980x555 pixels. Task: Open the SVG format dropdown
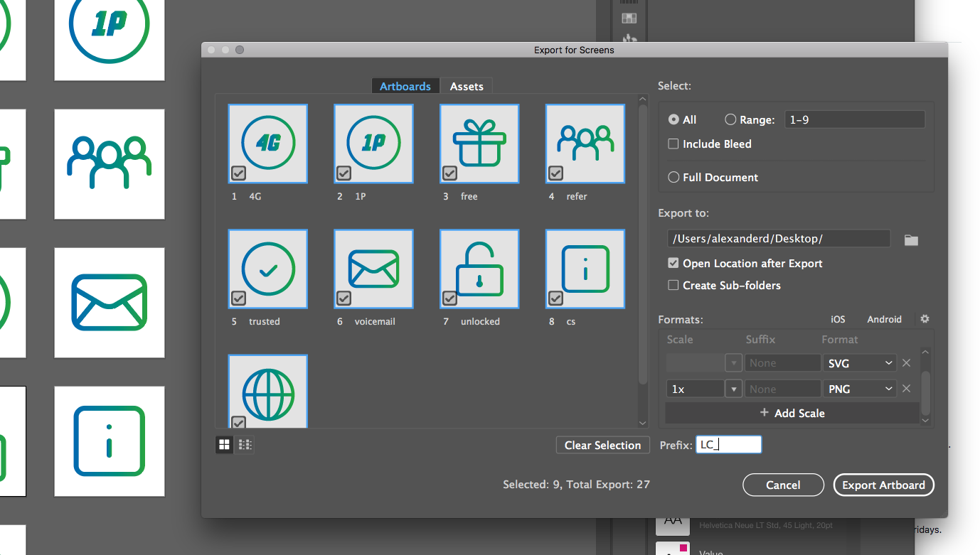[860, 362]
